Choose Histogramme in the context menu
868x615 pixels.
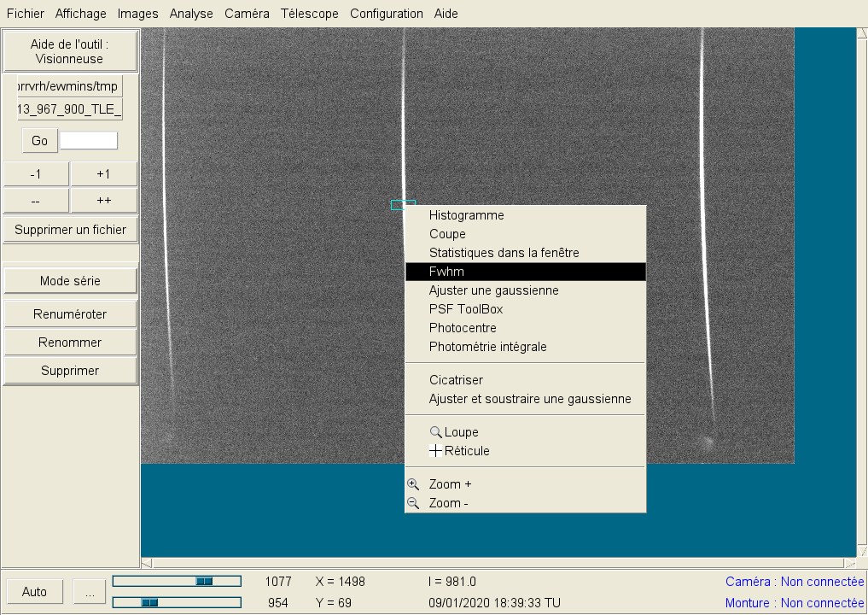coord(466,215)
